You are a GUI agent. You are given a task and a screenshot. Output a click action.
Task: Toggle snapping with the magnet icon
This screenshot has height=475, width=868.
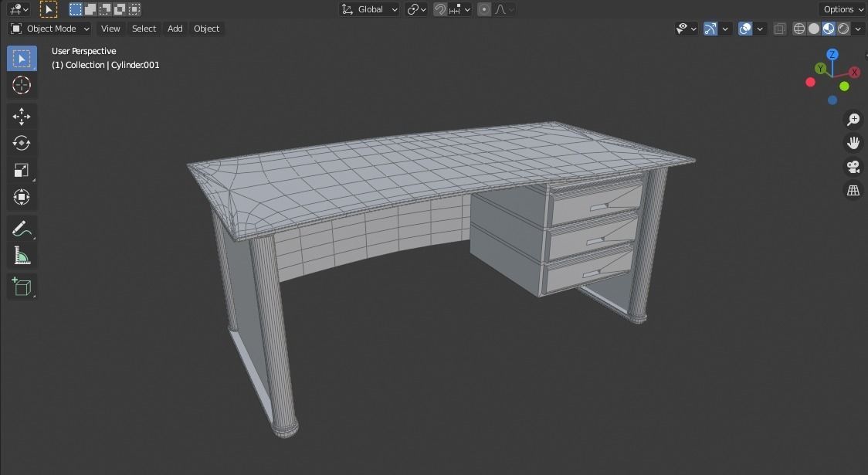(439, 9)
